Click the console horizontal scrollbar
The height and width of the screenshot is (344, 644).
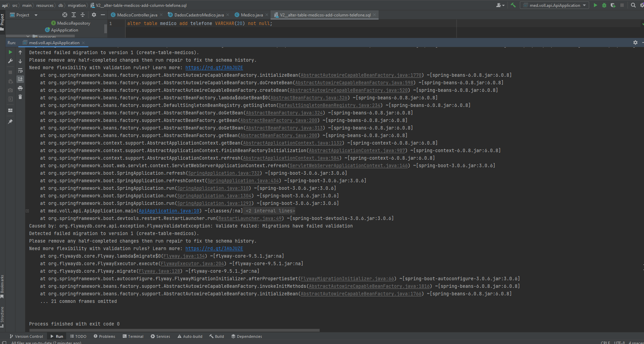174,330
